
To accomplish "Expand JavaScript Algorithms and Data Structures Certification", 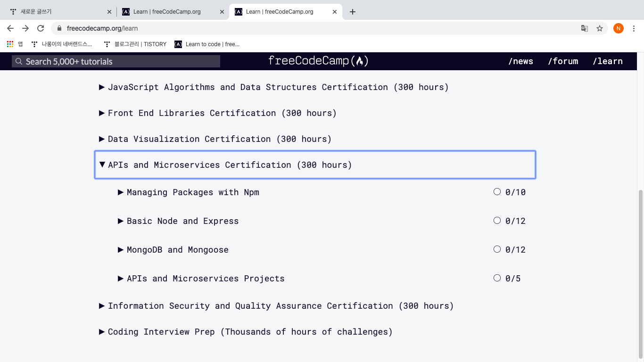I will click(274, 87).
